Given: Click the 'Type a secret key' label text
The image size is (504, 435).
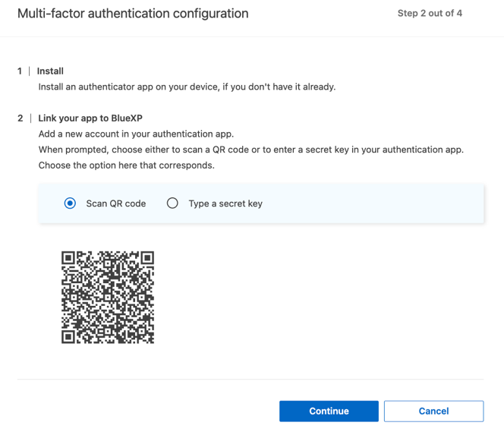Looking at the screenshot, I should pyautogui.click(x=225, y=203).
